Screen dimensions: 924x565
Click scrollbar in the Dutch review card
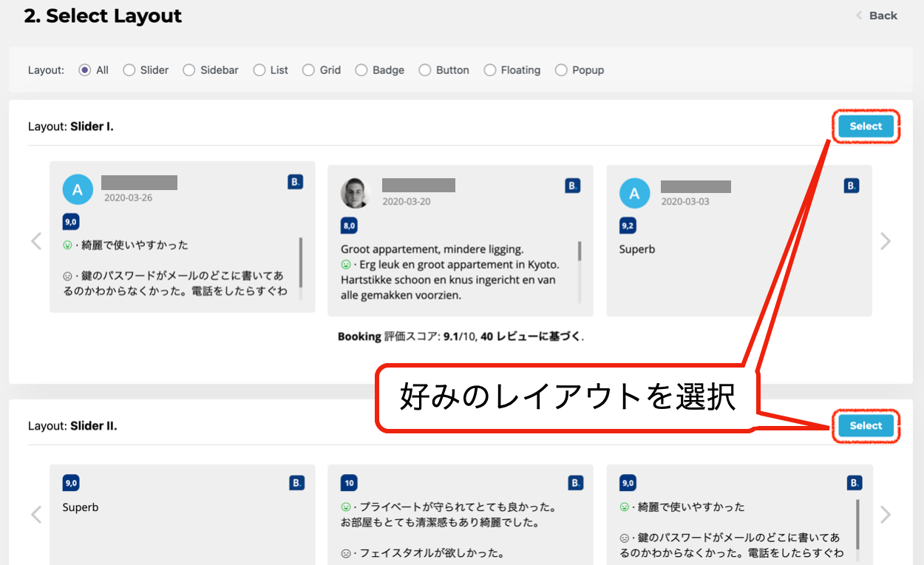coord(580,251)
